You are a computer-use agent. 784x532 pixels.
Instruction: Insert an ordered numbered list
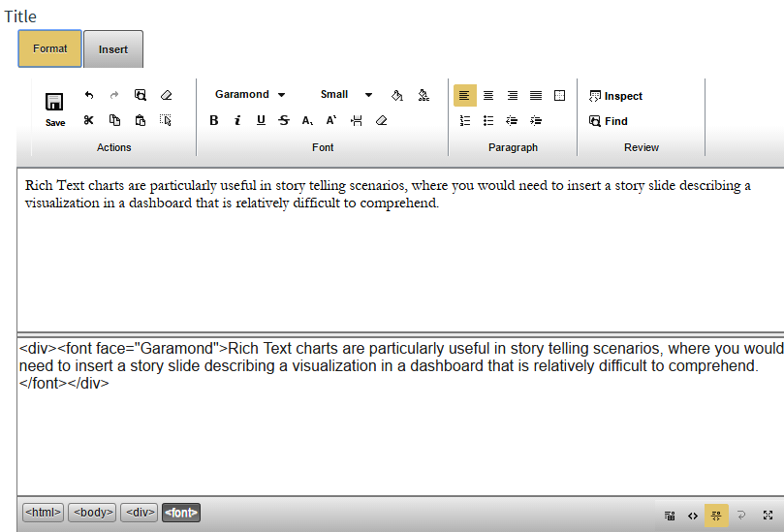pyautogui.click(x=465, y=120)
